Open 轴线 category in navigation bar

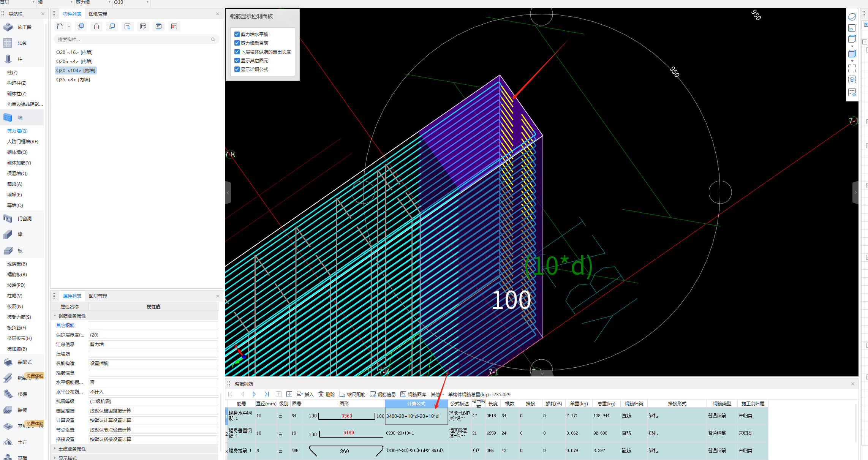(23, 43)
